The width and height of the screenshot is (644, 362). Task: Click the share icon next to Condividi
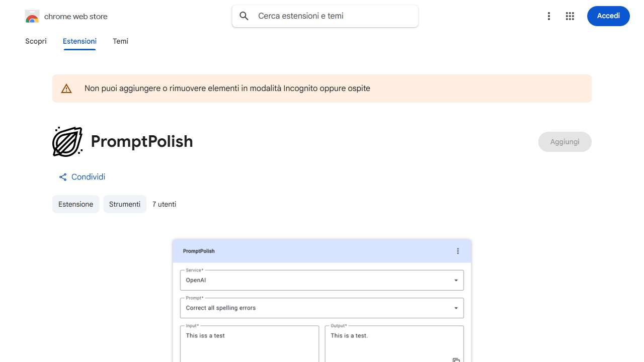[62, 177]
